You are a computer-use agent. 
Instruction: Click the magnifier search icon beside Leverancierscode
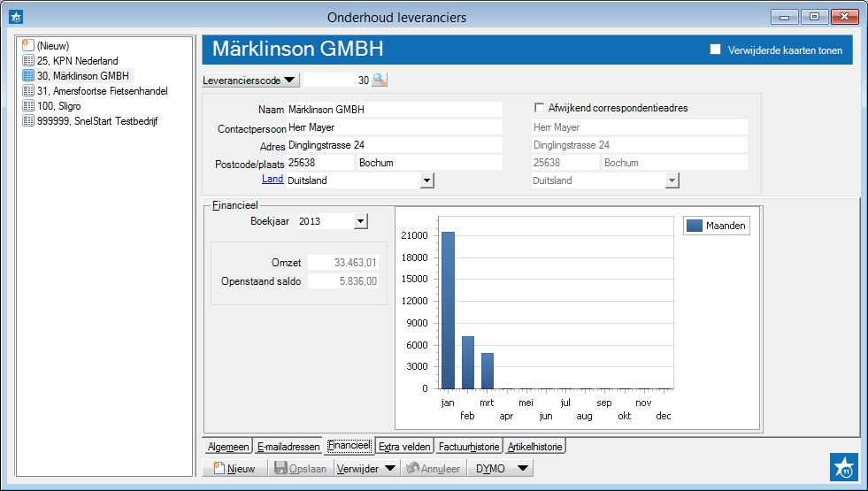(379, 80)
